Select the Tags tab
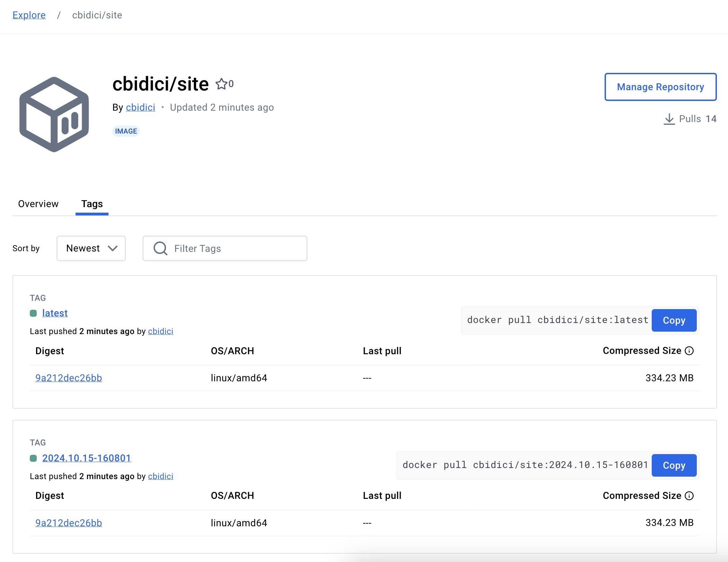This screenshot has width=728, height=562. pyautogui.click(x=92, y=204)
